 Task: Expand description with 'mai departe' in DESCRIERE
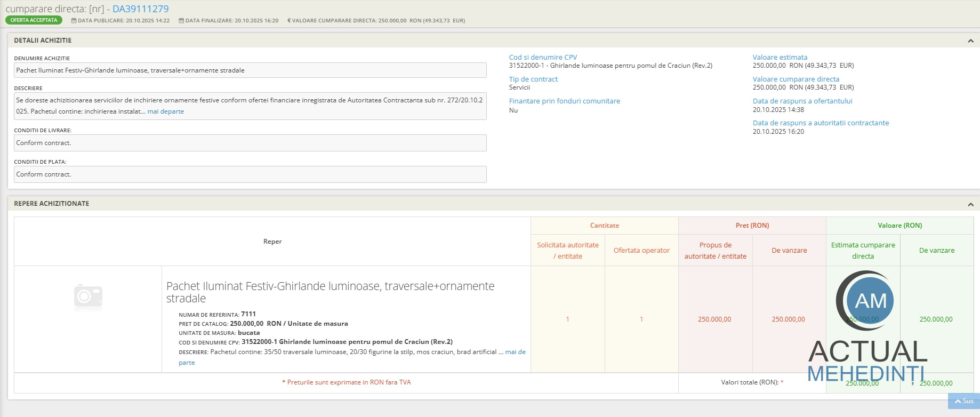165,111
